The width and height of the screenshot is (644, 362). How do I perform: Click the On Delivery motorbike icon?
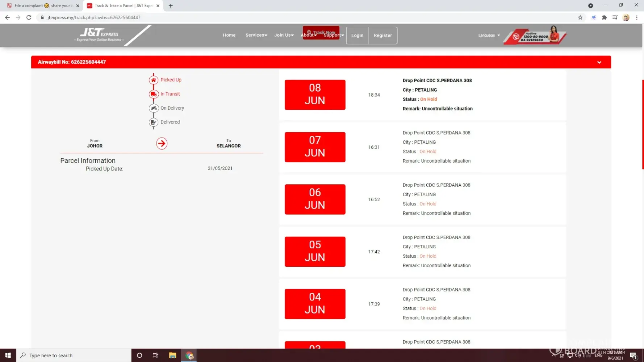154,108
